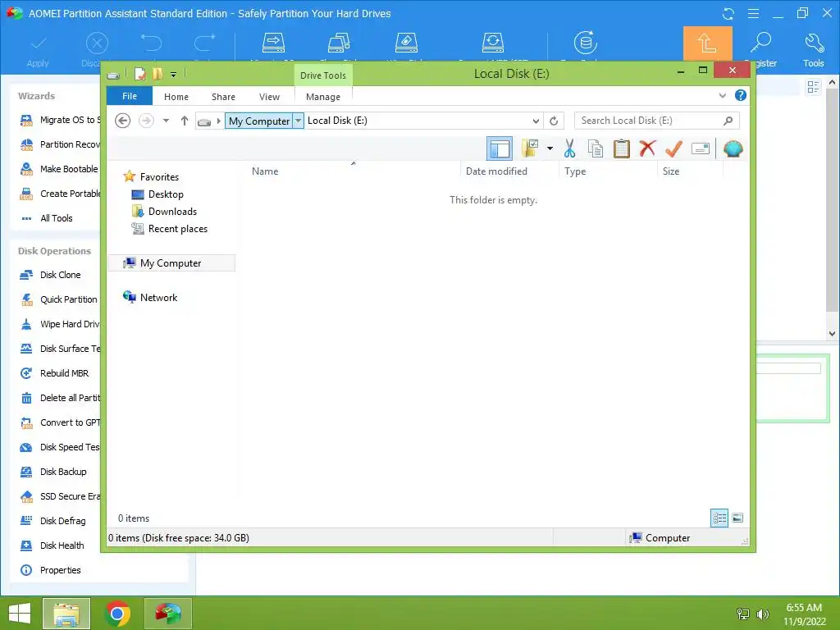Click the Undo arrow in AOMEI toolbar
The height and width of the screenshot is (630, 840).
[x=151, y=43]
